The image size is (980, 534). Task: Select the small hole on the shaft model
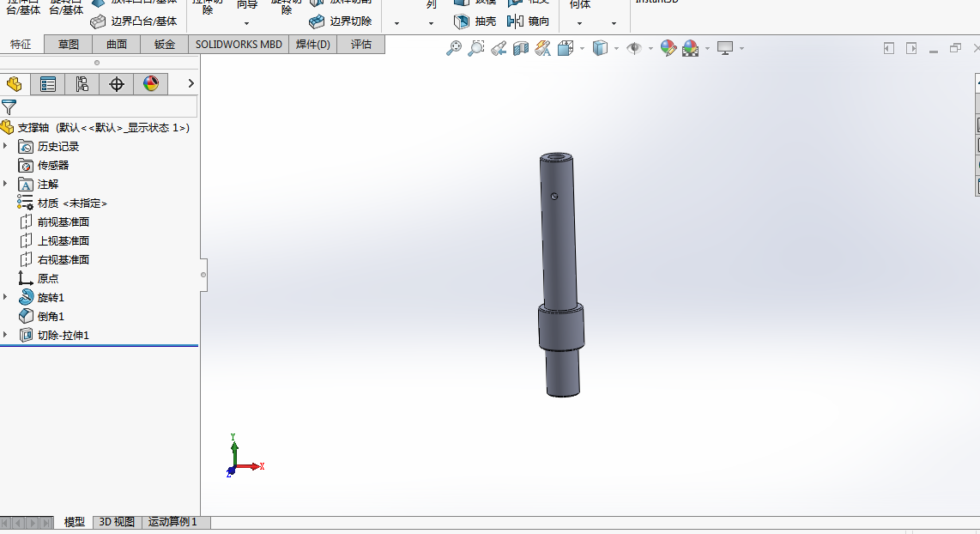tap(554, 197)
